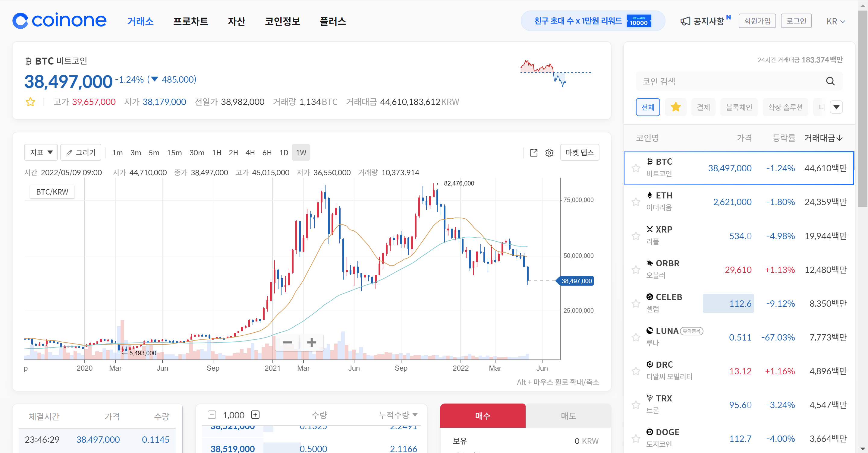Image resolution: width=868 pixels, height=453 pixels.
Task: Click the 로그인 button
Action: (x=796, y=21)
